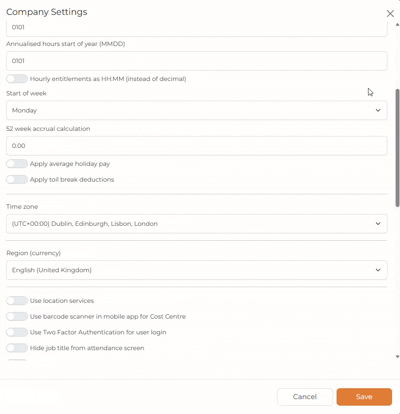Click the Save button
Screen dimensions: 400x414
364,397
